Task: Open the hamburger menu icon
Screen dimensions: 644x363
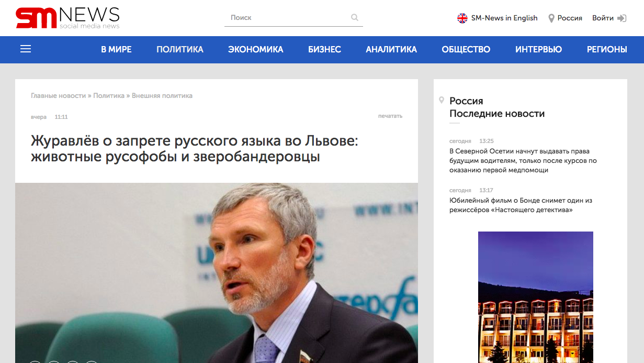Action: click(26, 49)
